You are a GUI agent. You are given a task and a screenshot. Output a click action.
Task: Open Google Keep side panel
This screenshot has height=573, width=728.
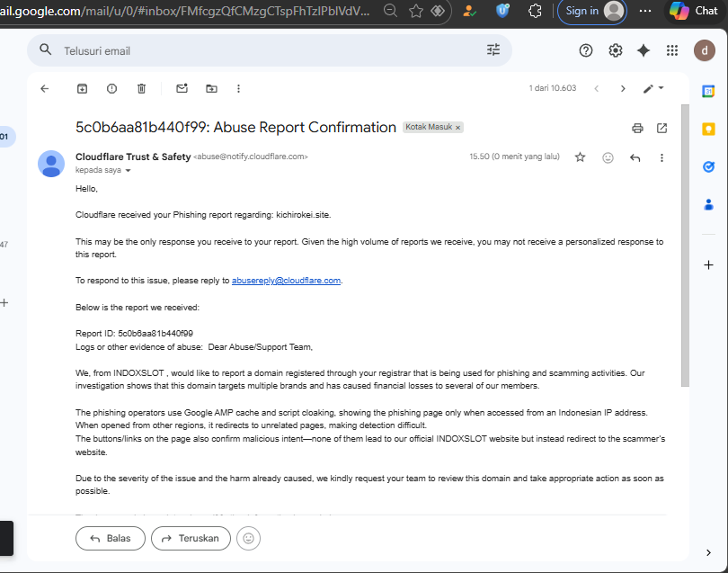(x=708, y=129)
